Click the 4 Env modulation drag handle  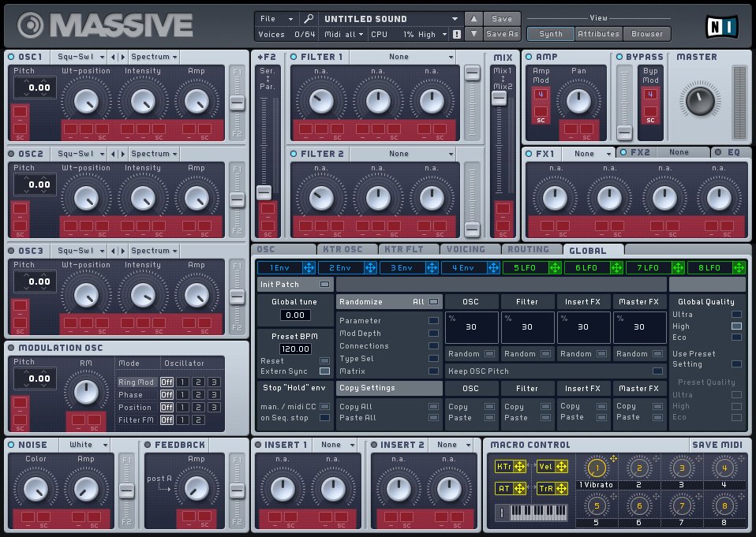[x=492, y=268]
